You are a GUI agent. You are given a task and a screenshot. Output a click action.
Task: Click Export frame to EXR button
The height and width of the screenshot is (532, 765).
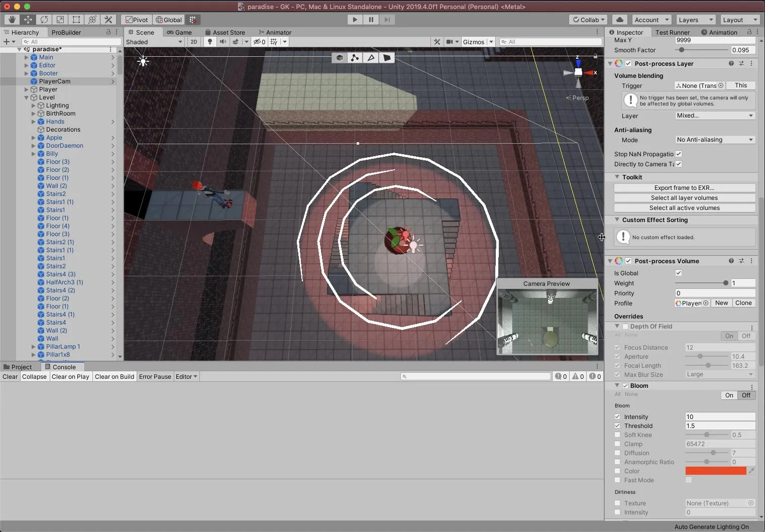[684, 187]
